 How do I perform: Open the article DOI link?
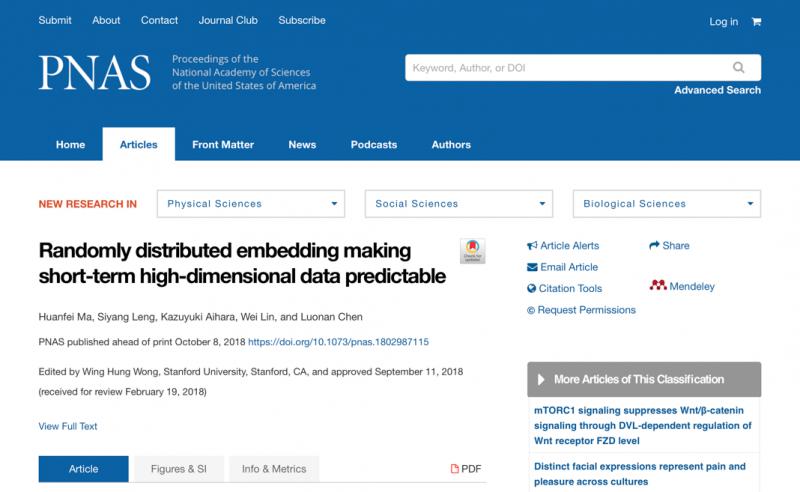tap(338, 342)
